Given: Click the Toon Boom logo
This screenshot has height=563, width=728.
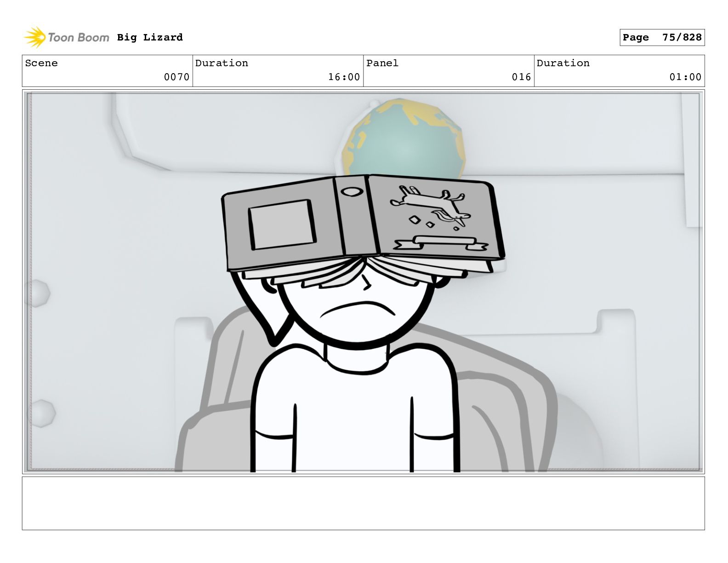Looking at the screenshot, I should (x=67, y=37).
